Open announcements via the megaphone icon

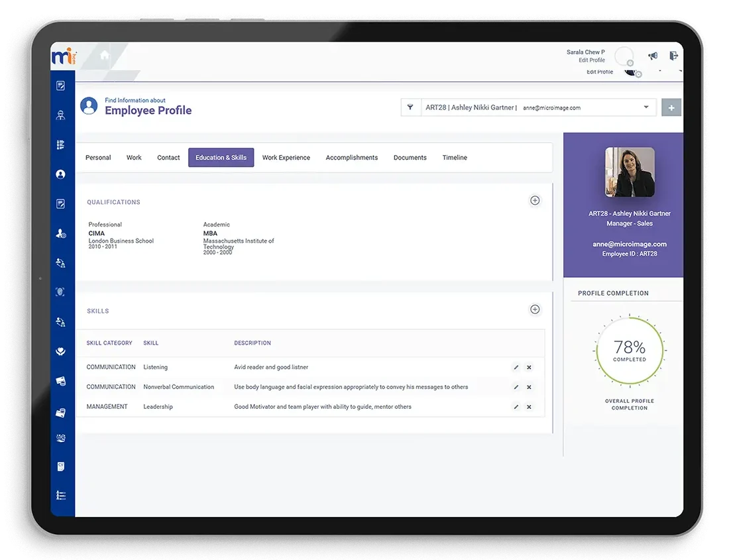653,56
